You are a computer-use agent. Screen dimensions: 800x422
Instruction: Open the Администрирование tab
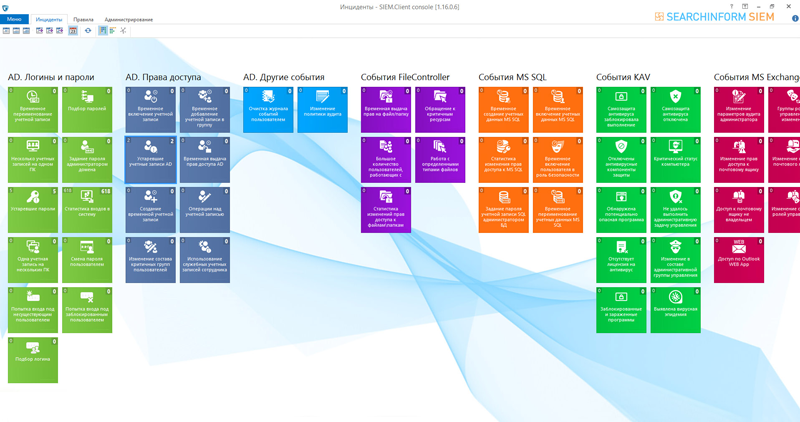click(129, 19)
